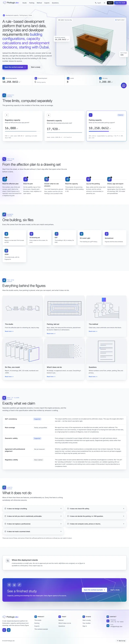Click the Start a study hero link

35,67
